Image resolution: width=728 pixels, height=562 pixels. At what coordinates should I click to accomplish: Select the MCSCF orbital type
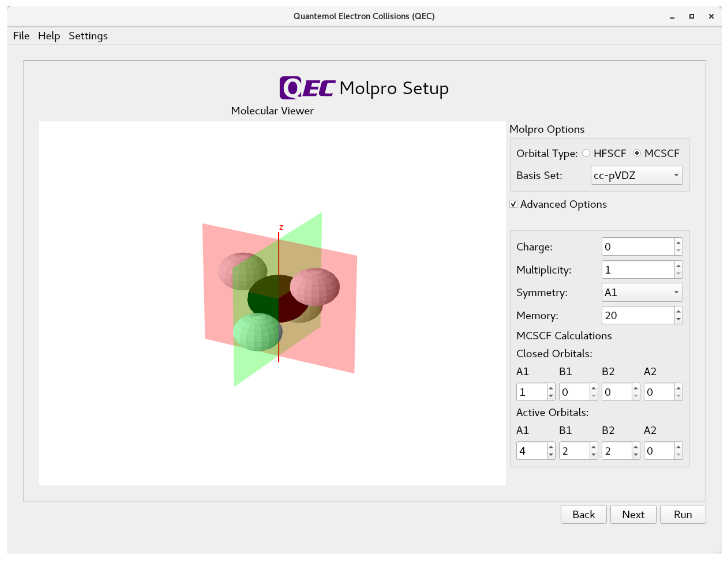(637, 153)
